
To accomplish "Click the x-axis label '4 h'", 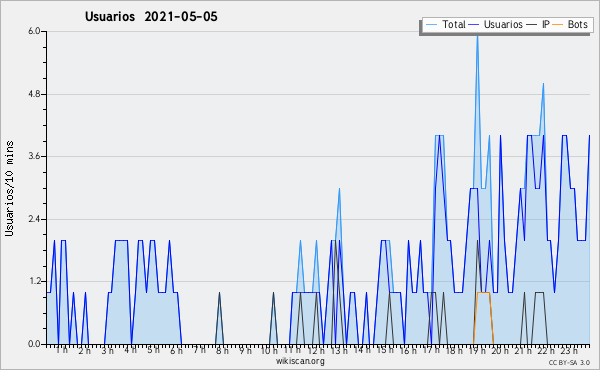I will (x=130, y=350).
